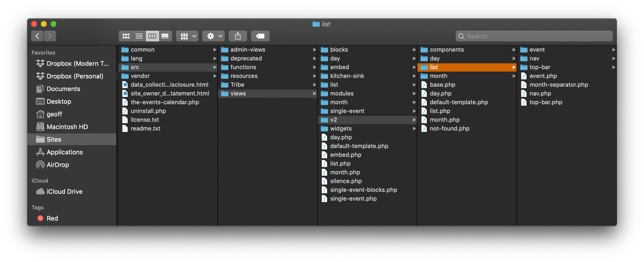Go forward with the forward arrow
Viewport: 644px width, 262px height.
(x=50, y=36)
